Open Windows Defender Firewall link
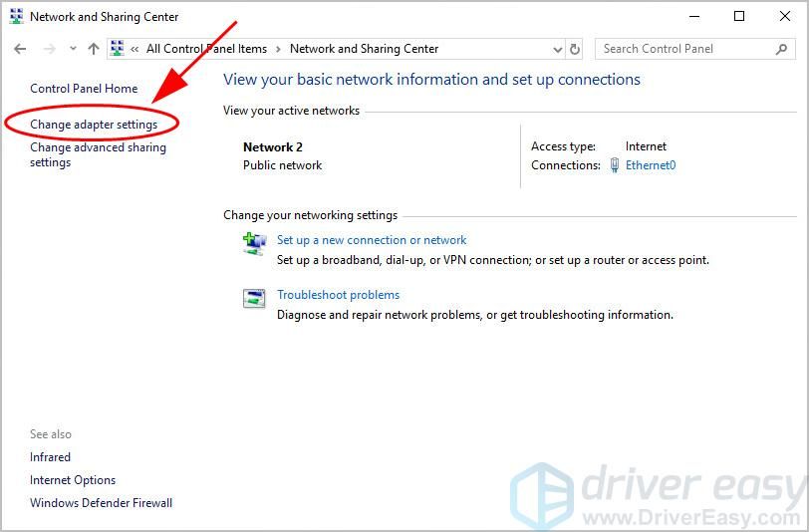 tap(101, 503)
